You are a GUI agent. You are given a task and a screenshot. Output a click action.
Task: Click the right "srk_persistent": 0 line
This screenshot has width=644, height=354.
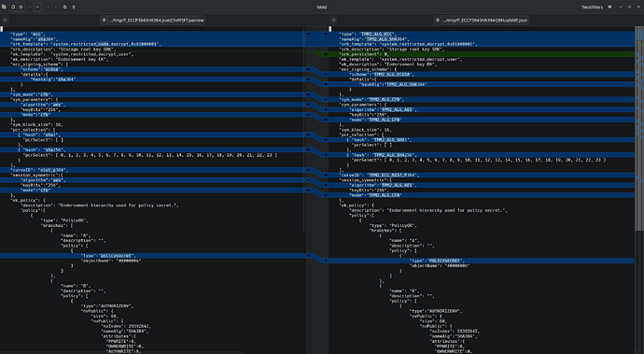364,54
